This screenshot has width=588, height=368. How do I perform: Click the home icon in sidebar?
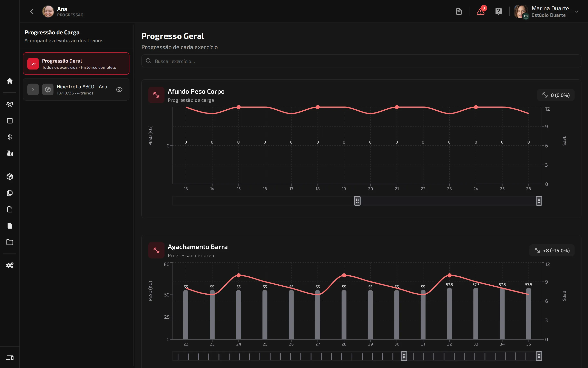[x=10, y=81]
